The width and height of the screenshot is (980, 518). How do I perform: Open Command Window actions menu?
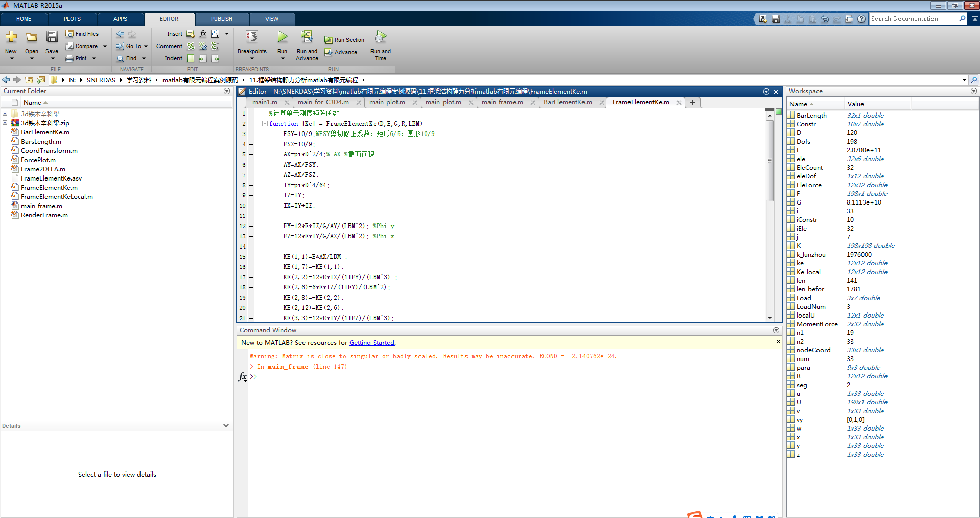tap(776, 330)
